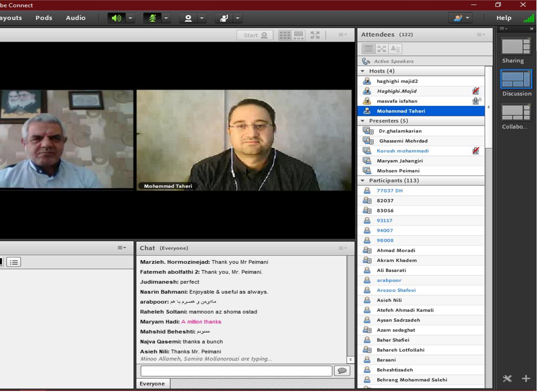Toggle the webcam button in toolbar

coord(188,18)
